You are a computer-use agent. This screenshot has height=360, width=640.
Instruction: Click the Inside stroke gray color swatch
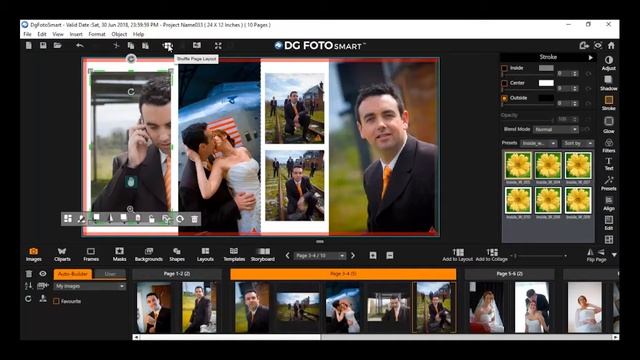pyautogui.click(x=546, y=68)
